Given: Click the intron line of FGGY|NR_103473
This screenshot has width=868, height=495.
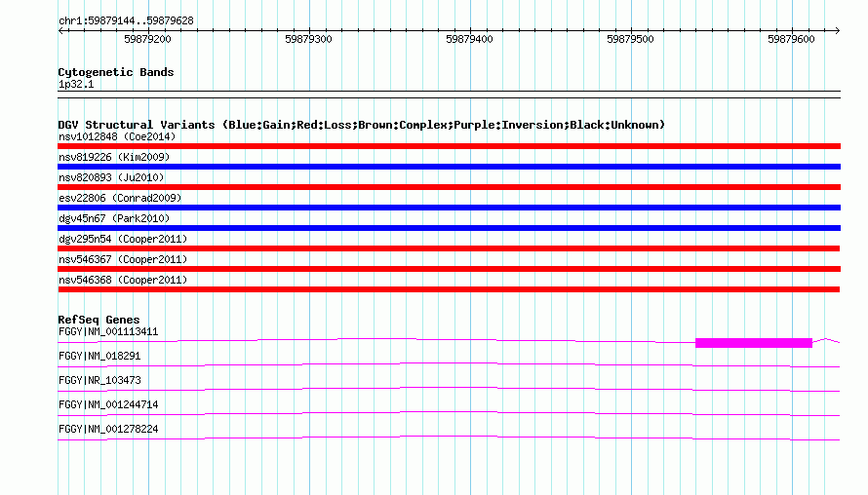Looking at the screenshot, I should 449,388.
